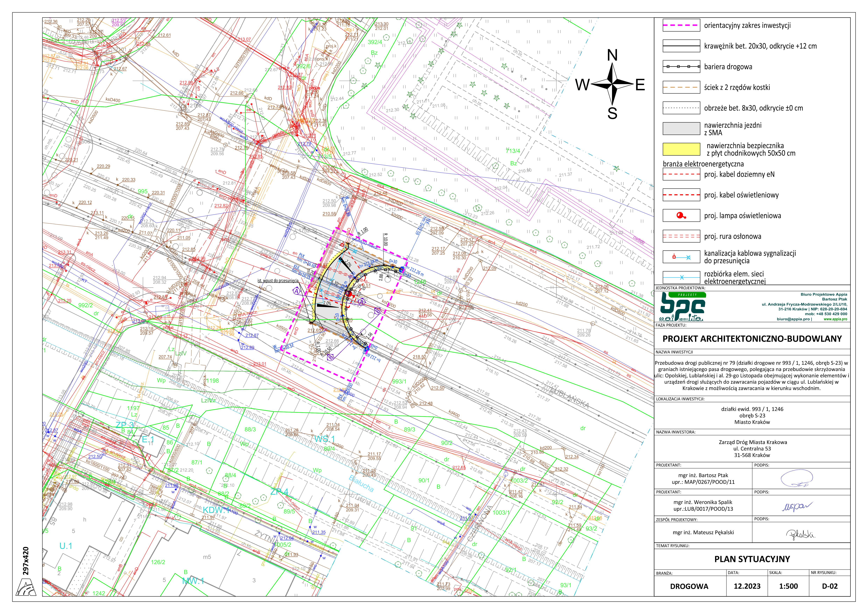868x614 pixels.
Task: Click the PROJEKT ARCHITEKTONICZNO-BUDOWLANY heading
Action: pyautogui.click(x=752, y=338)
